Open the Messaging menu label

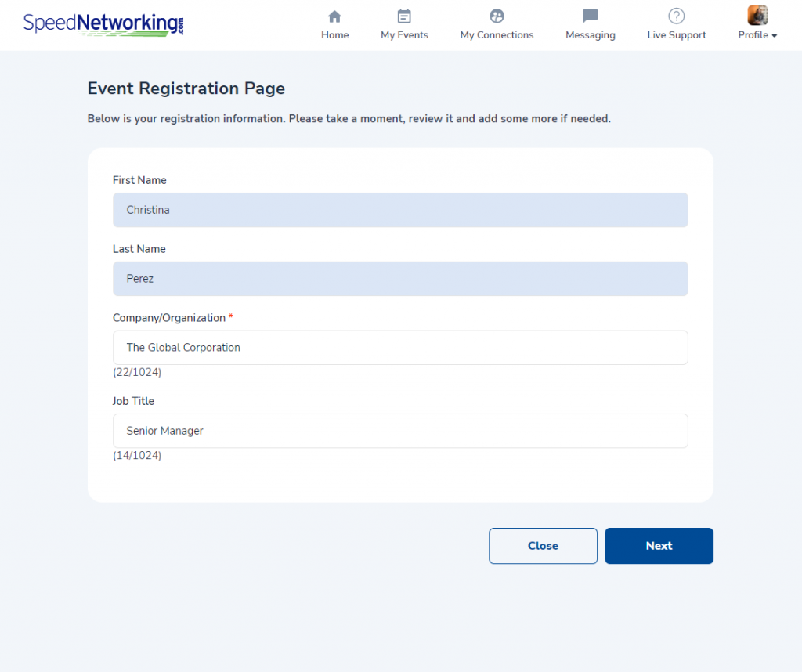point(591,35)
